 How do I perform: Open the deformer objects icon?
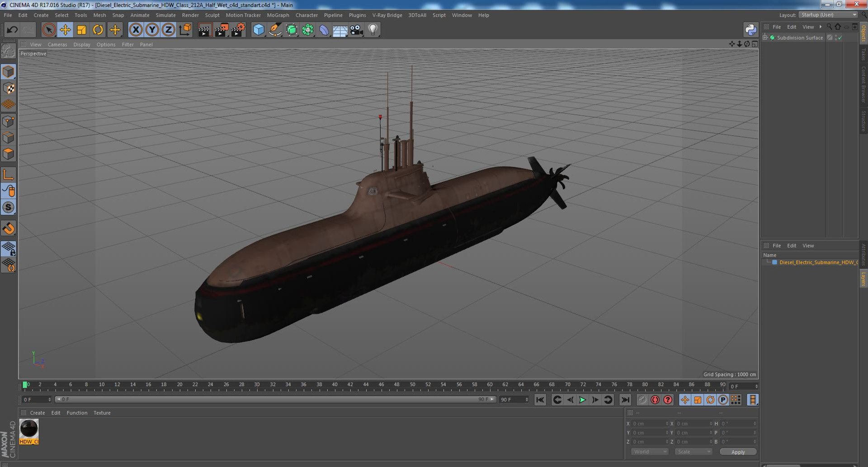click(324, 30)
